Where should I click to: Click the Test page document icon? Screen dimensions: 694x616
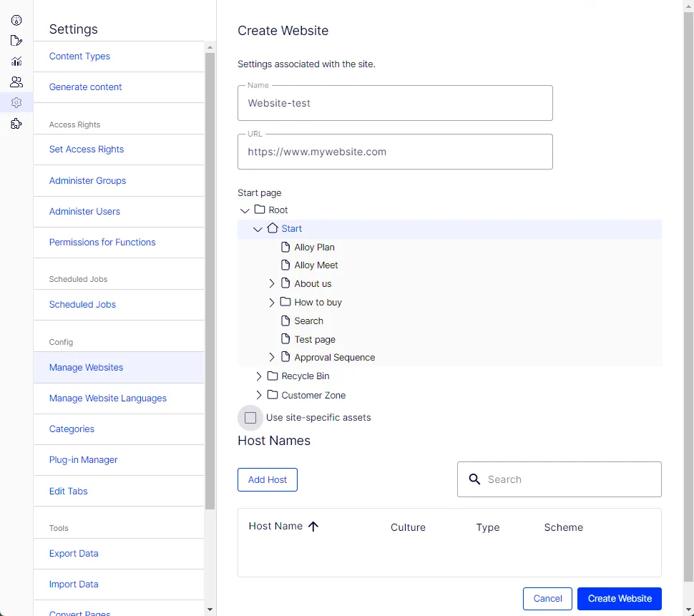pos(285,339)
